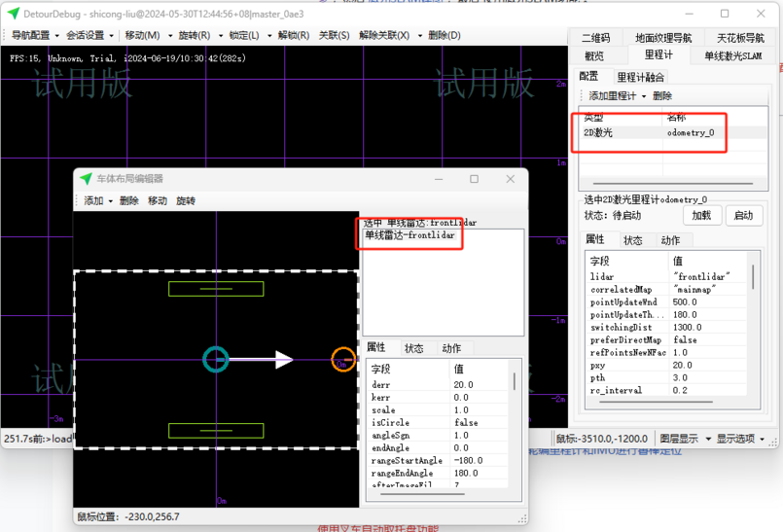Select the orange frontlidar circle marker

pos(343,360)
